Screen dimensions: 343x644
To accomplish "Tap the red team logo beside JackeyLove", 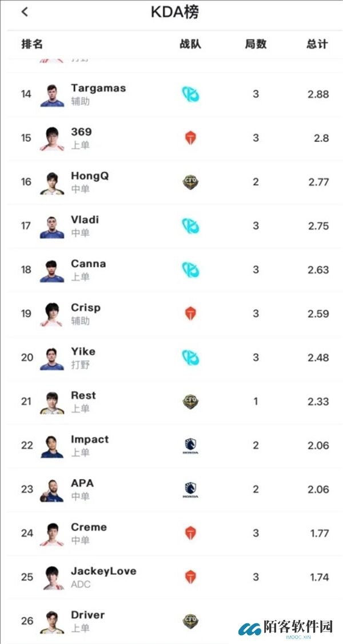I will (190, 577).
